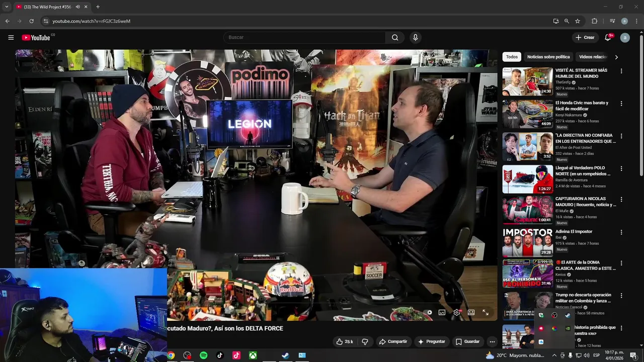The height and width of the screenshot is (362, 644).
Task: Click the Crear button
Action: 585,38
